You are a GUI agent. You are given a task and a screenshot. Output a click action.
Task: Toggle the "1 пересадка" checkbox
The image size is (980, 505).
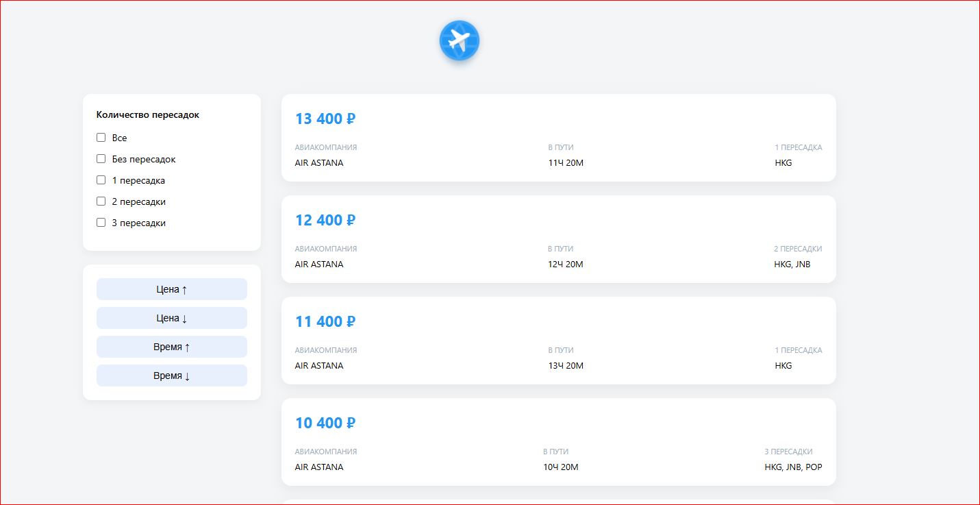pyautogui.click(x=101, y=180)
